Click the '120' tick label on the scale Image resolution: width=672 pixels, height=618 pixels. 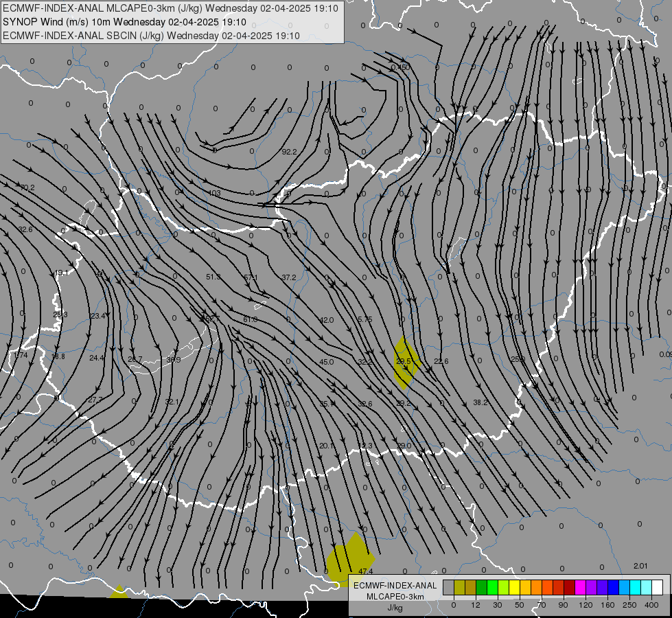tap(586, 605)
